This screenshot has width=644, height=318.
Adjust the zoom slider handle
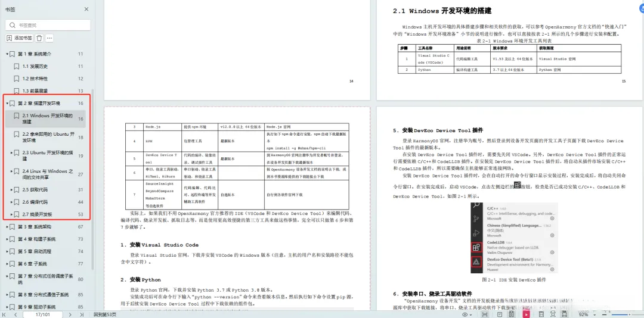pyautogui.click(x=630, y=314)
